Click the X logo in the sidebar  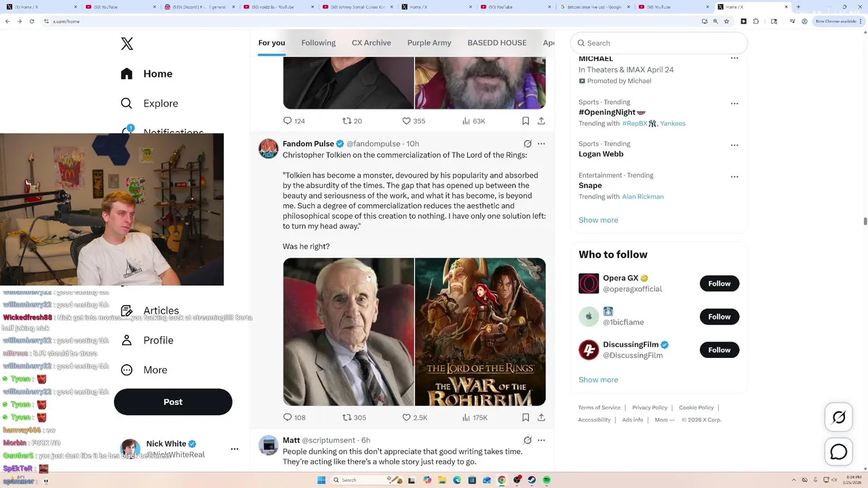click(x=127, y=44)
